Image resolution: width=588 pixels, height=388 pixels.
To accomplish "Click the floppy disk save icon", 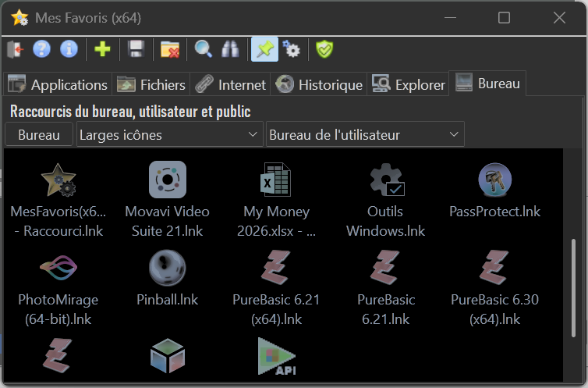I will 136,50.
